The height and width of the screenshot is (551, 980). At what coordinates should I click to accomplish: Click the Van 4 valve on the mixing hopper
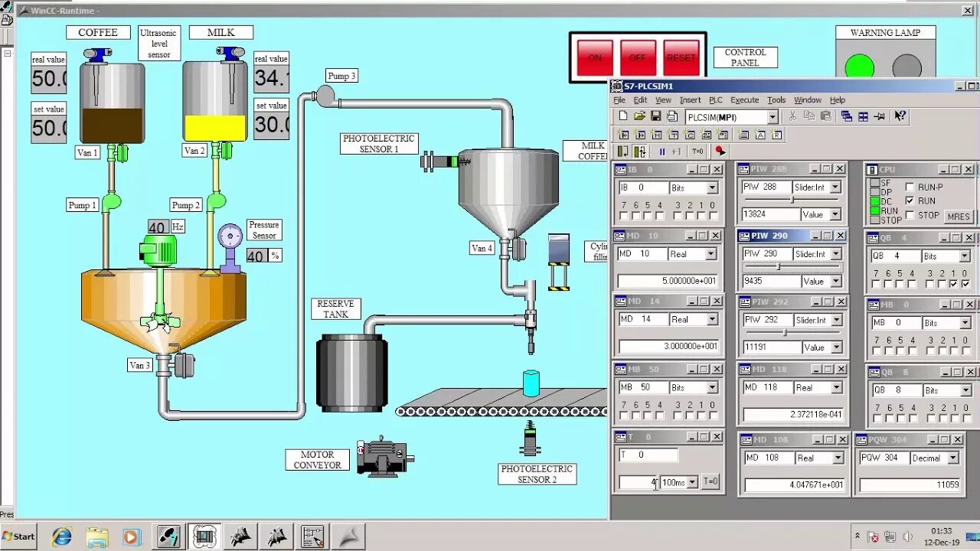pos(513,248)
